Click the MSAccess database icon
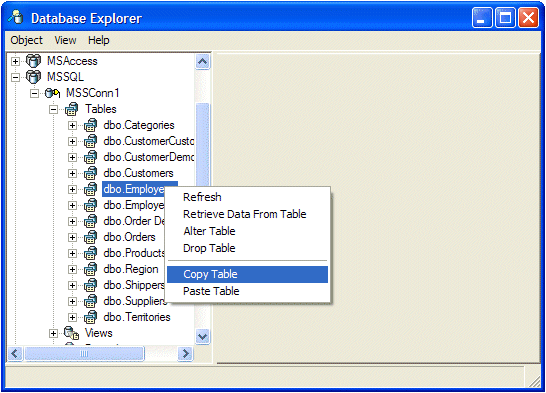This screenshot has width=546, height=393. (34, 61)
